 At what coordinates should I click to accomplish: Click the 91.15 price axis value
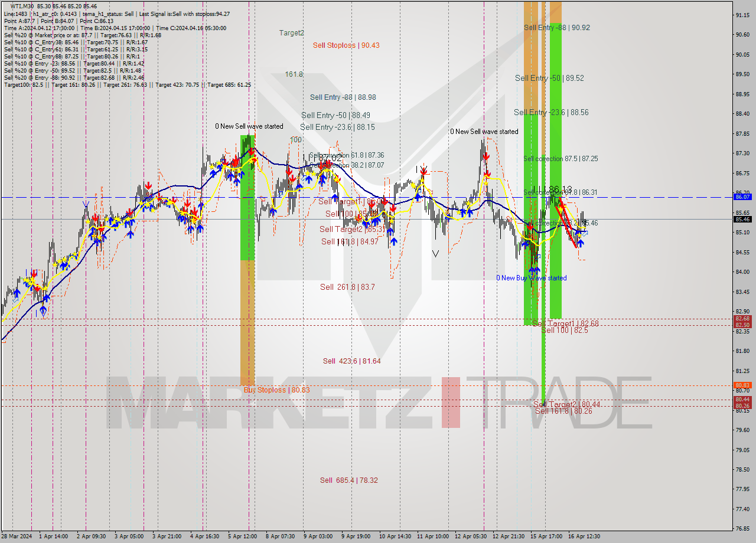click(742, 15)
